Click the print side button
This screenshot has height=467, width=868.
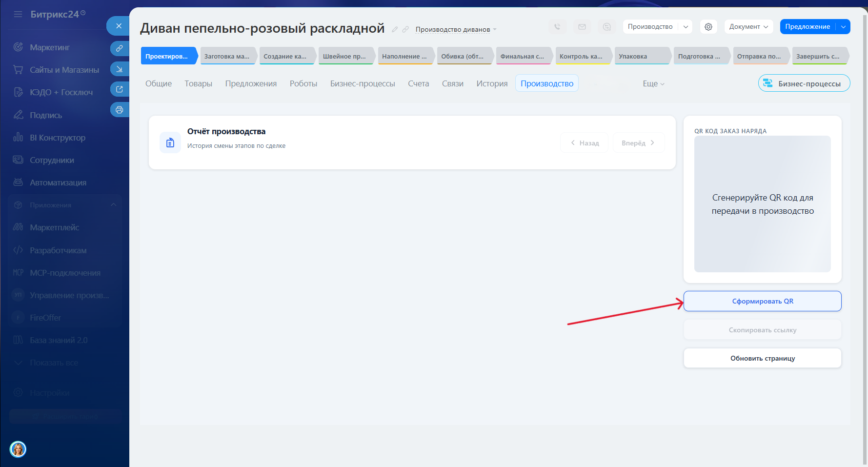pyautogui.click(x=120, y=110)
